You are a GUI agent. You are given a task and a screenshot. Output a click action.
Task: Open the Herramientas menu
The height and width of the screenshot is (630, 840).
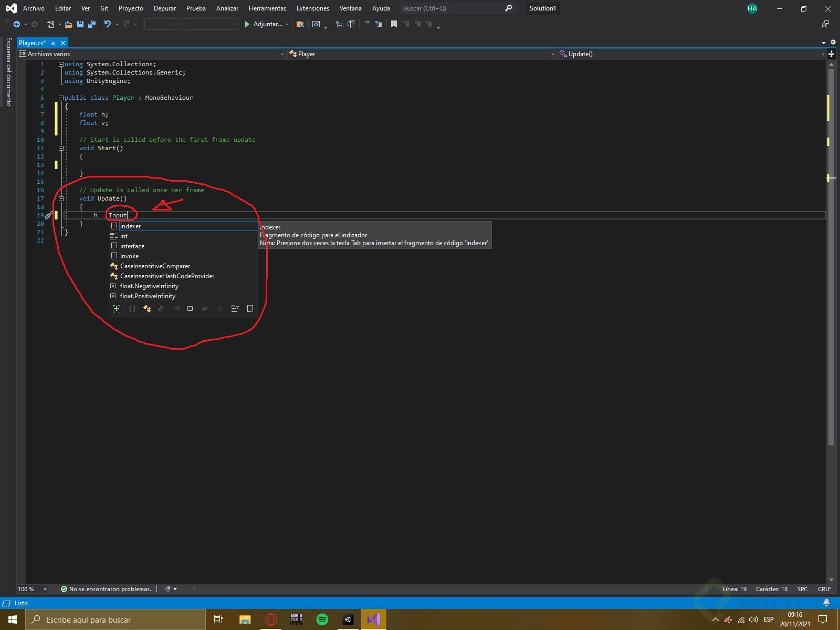267,8
